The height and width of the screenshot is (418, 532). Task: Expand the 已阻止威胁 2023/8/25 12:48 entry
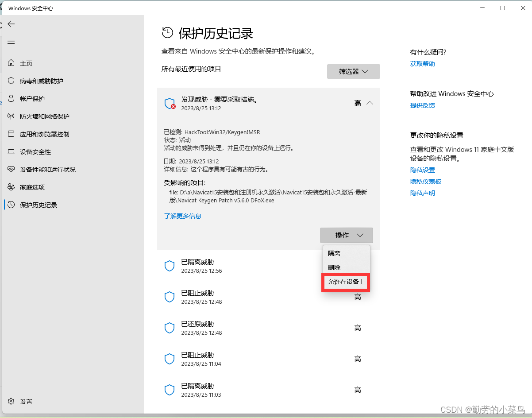(269, 297)
